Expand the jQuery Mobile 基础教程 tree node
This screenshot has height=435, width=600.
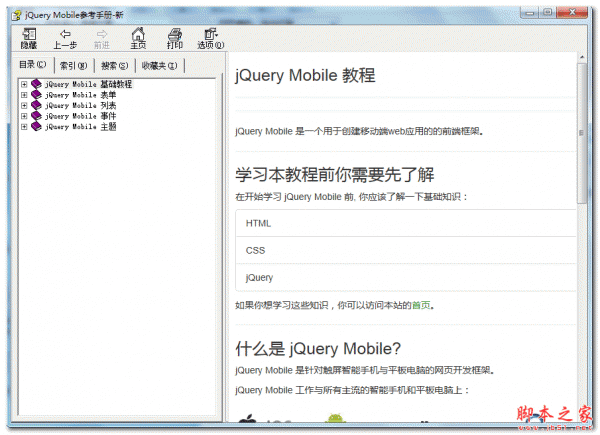coord(24,84)
